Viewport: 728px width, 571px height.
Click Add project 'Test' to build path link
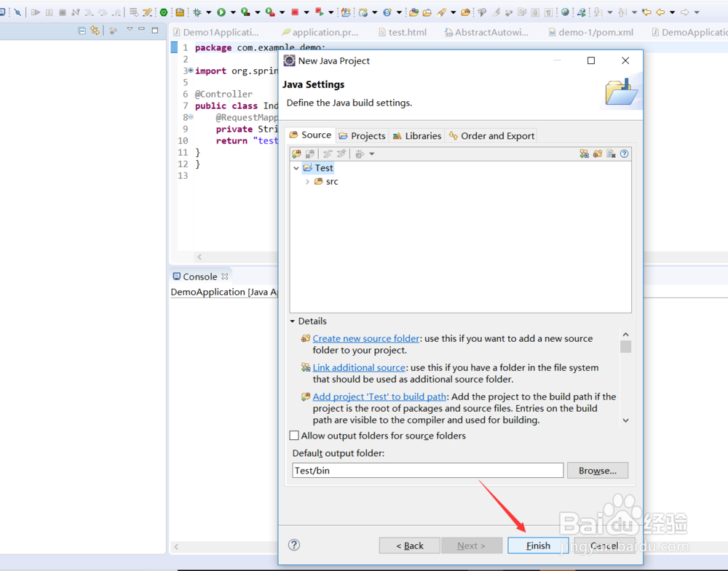[379, 396]
